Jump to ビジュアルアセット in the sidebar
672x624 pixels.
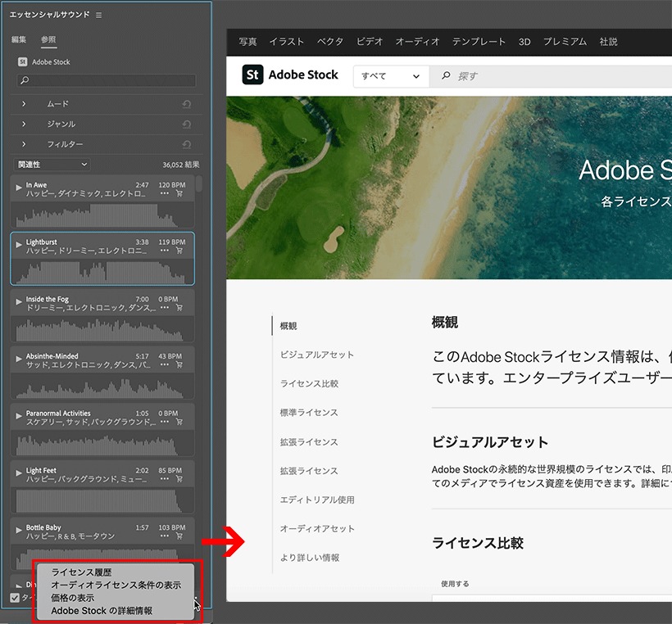pyautogui.click(x=317, y=355)
